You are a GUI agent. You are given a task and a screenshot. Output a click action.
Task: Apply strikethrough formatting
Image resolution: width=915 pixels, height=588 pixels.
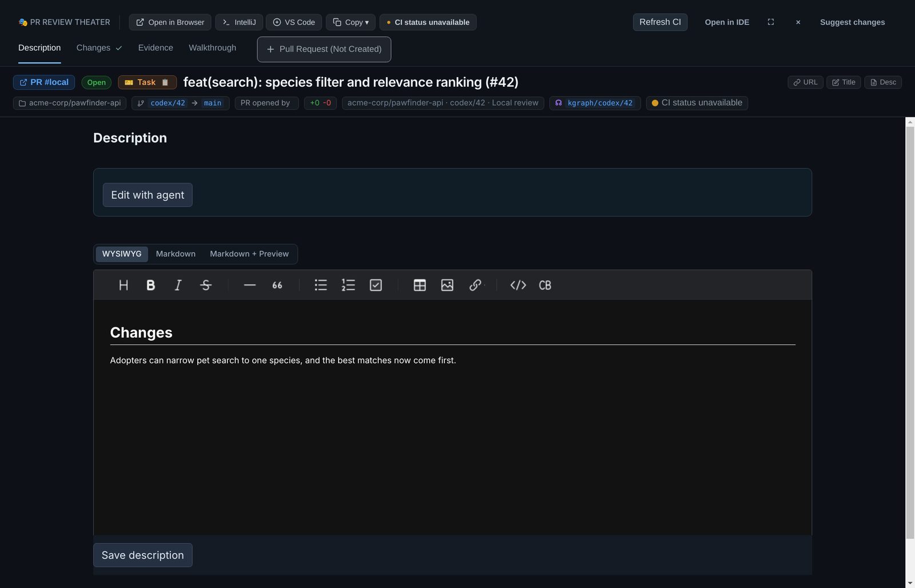tap(206, 285)
